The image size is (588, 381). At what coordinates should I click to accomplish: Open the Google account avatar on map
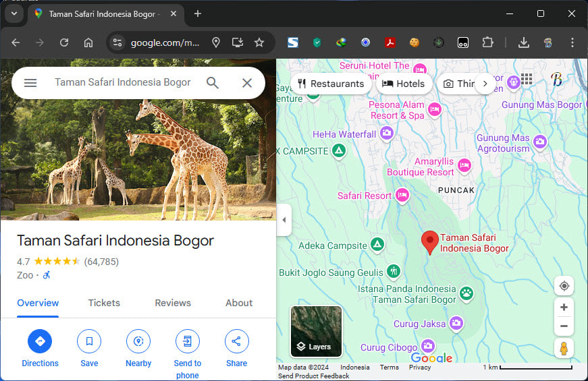pos(557,79)
